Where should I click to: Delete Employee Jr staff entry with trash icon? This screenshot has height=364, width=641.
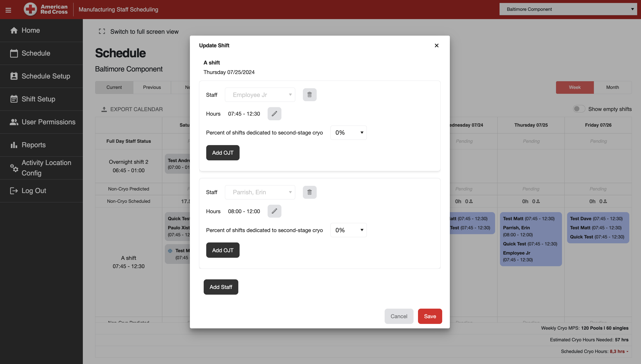coord(309,95)
